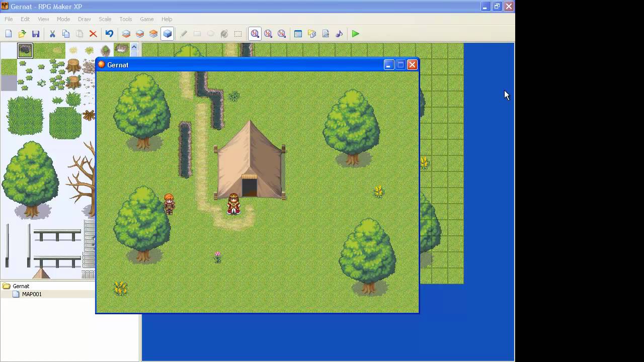Open the Script Editor toolbar icon
The image size is (644, 362).
tap(326, 34)
